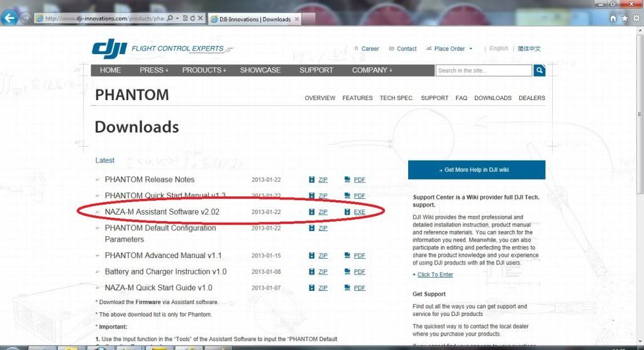Click the Latest section heading

point(105,161)
